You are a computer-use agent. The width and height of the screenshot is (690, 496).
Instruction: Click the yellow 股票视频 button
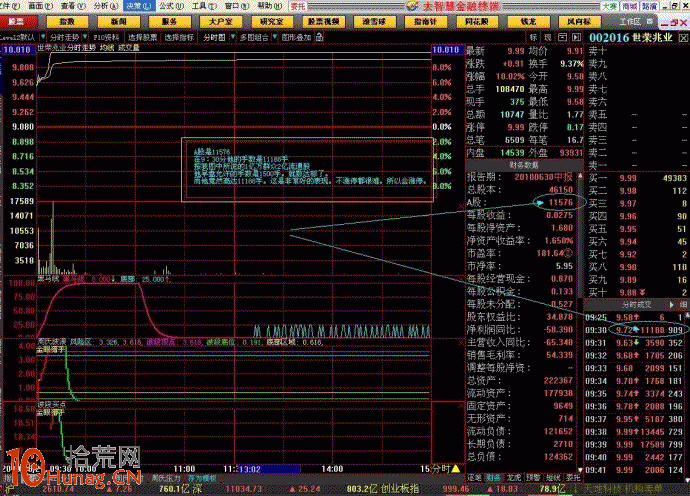pos(323,21)
